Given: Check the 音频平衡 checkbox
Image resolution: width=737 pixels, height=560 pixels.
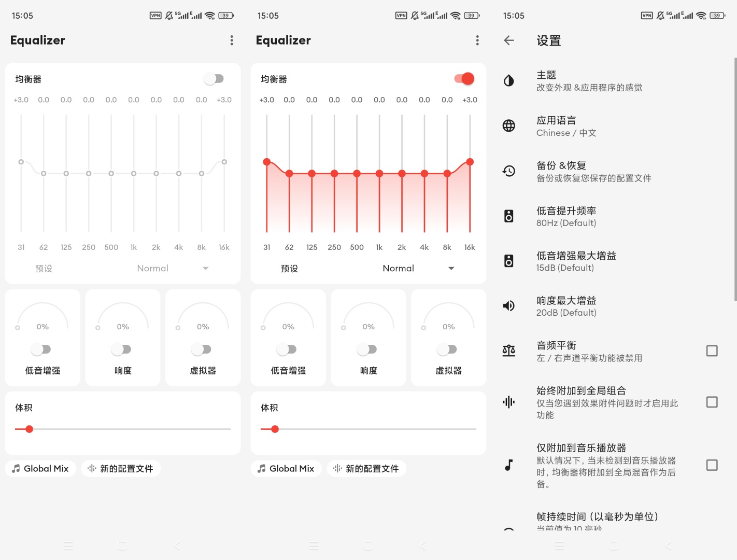Looking at the screenshot, I should tap(712, 351).
